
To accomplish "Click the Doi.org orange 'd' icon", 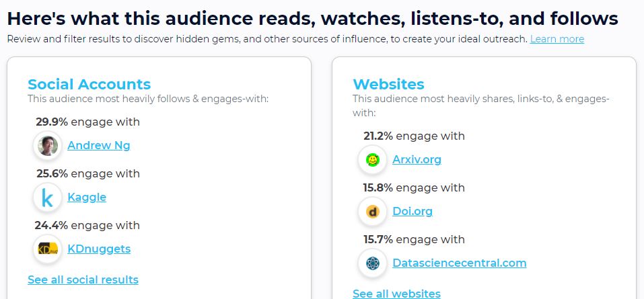I will (373, 212).
